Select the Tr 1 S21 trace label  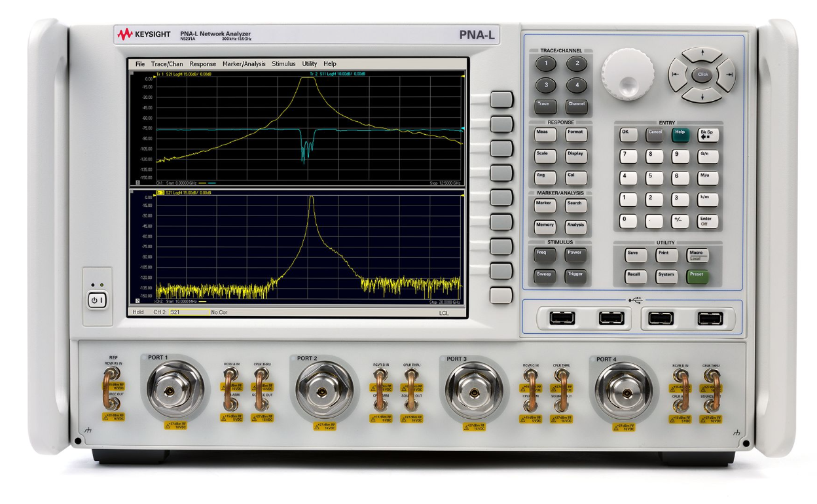(185, 74)
